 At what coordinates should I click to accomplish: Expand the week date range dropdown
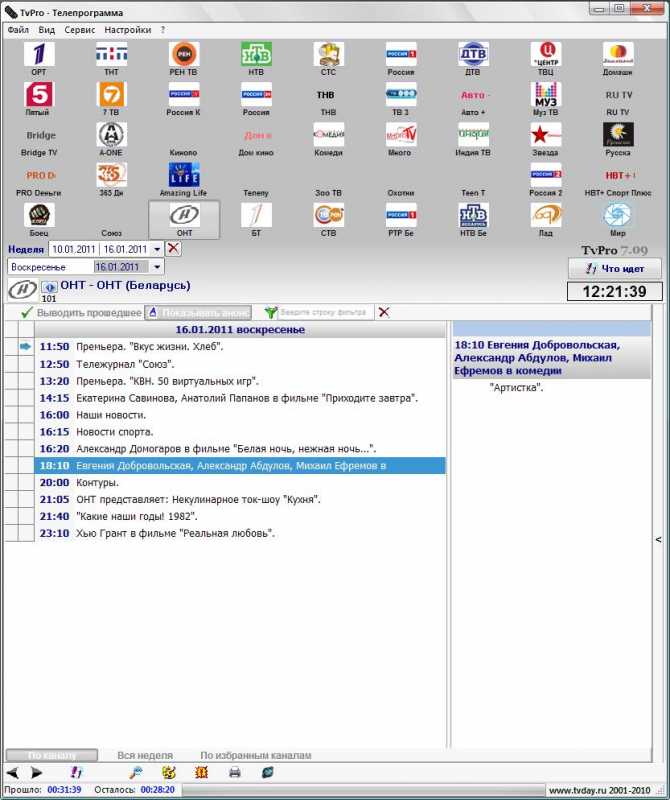[x=157, y=249]
